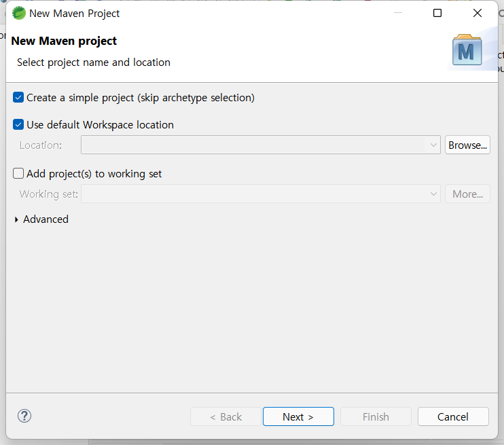Expand the Advanced section
This screenshot has height=445, width=504.
point(16,219)
